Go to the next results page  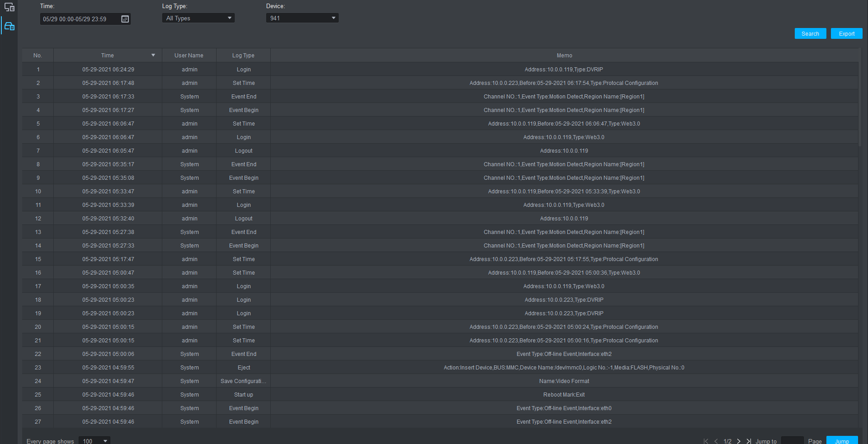coord(739,441)
